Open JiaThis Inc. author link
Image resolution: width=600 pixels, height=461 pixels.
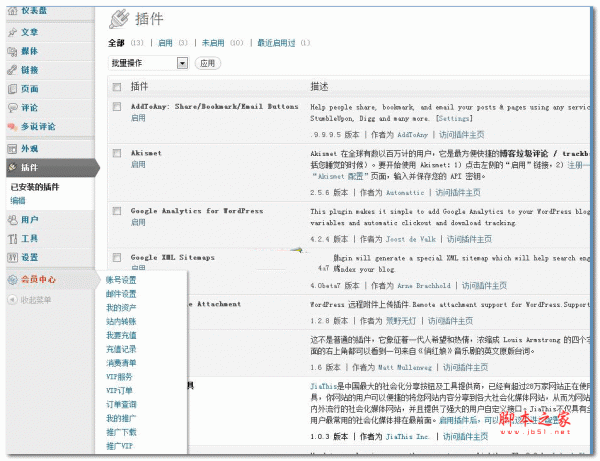[x=407, y=437]
